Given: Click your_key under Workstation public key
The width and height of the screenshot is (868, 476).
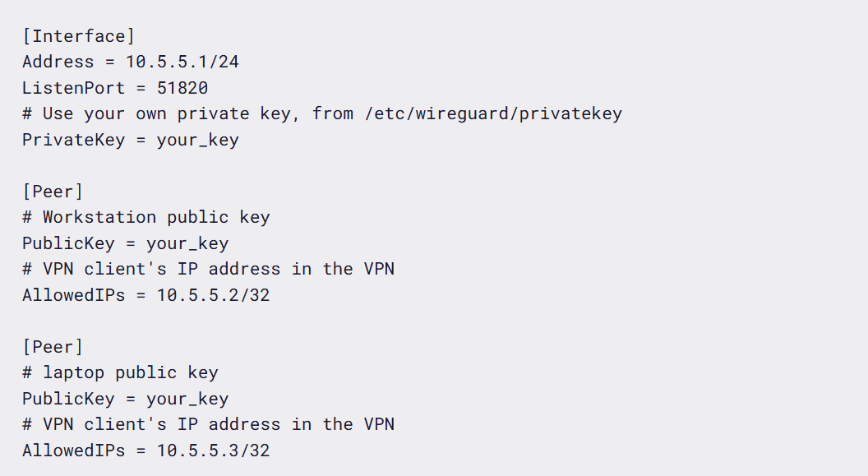Looking at the screenshot, I should (x=187, y=243).
